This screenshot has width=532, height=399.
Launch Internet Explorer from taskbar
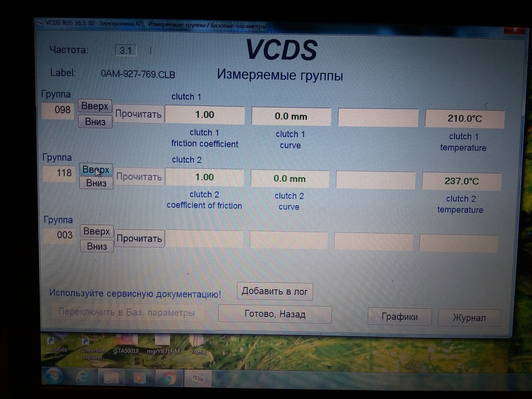point(83,377)
